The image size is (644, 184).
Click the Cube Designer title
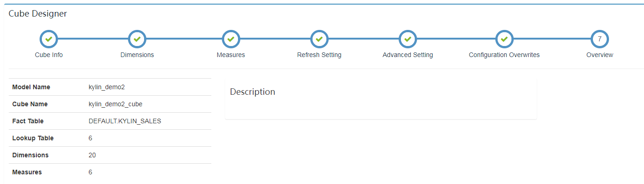point(38,14)
